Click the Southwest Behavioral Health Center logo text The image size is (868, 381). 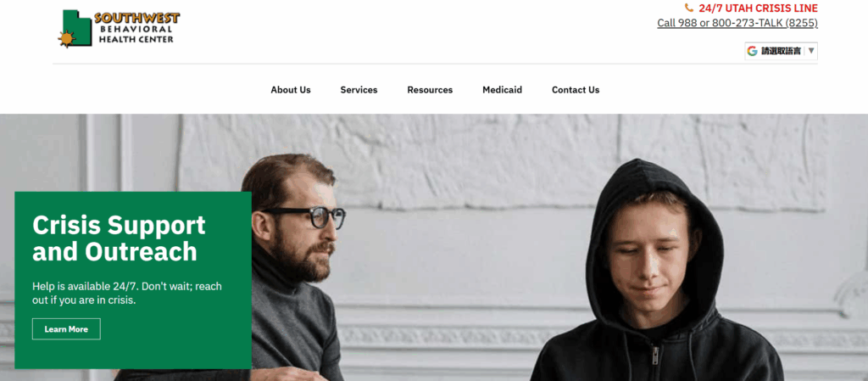point(136,28)
